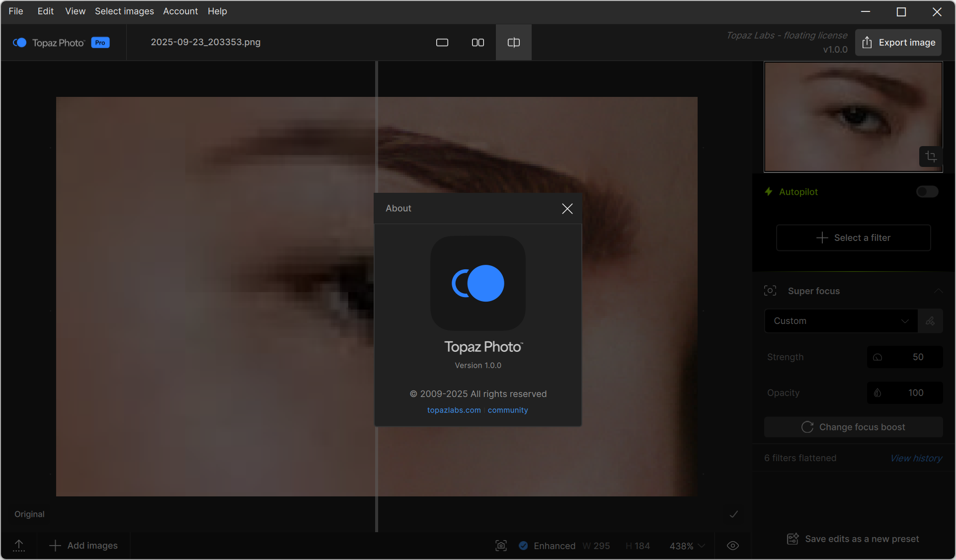Click the brush mask icon beside Custom
956x560 pixels.
(930, 321)
